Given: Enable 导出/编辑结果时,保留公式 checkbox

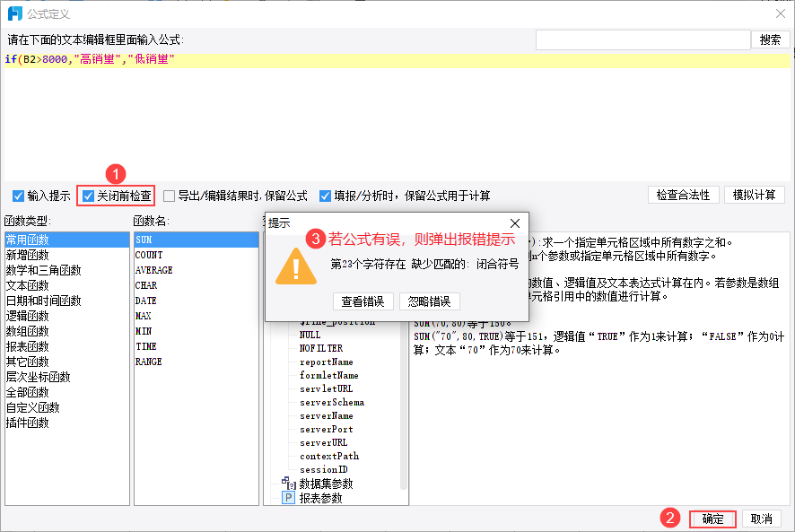Looking at the screenshot, I should click(170, 196).
